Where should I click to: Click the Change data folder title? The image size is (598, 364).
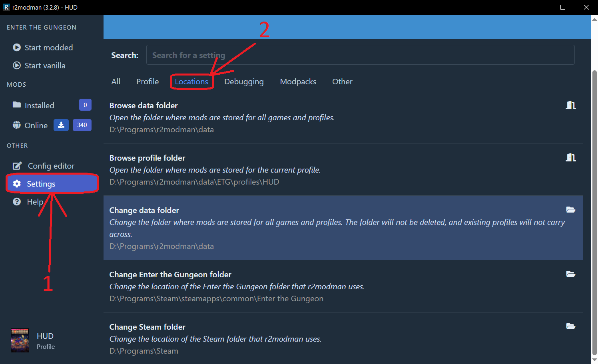pyautogui.click(x=144, y=210)
